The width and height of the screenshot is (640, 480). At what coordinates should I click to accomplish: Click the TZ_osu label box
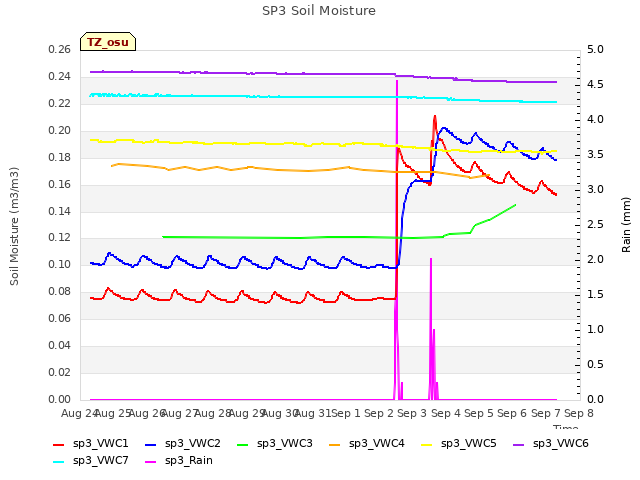pyautogui.click(x=108, y=42)
